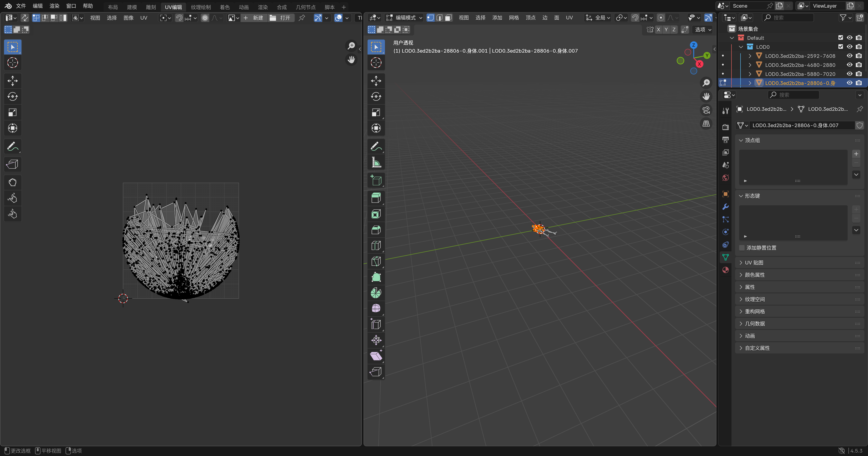Expand the 颜色属性 panel
This screenshot has height=456, width=868.
pos(741,275)
